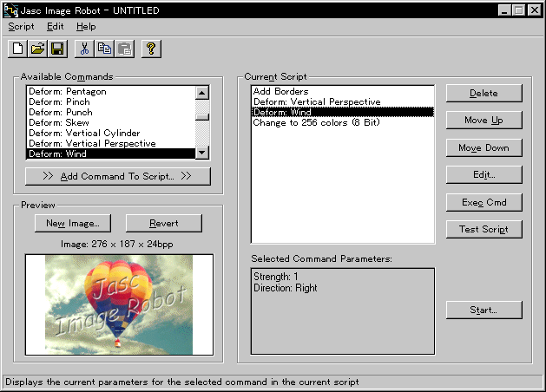546x392 pixels.
Task: Open the Script menu
Action: pyautogui.click(x=21, y=26)
